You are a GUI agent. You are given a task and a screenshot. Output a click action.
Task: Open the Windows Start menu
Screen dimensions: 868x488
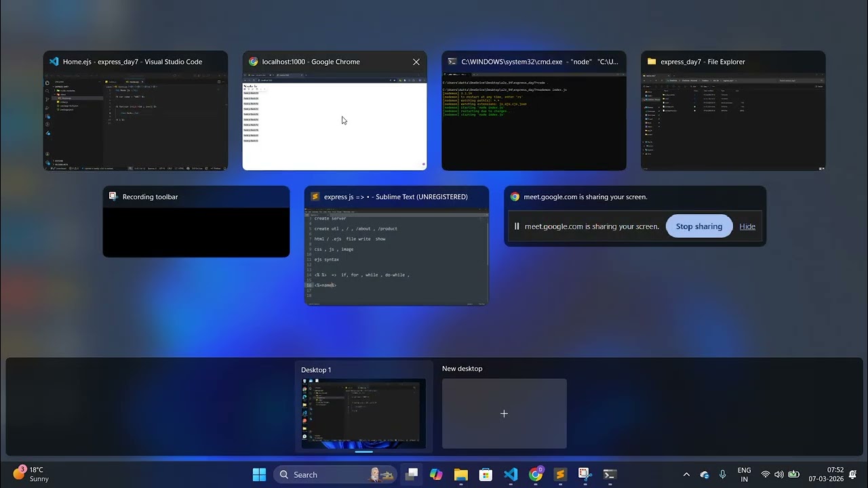[259, 474]
